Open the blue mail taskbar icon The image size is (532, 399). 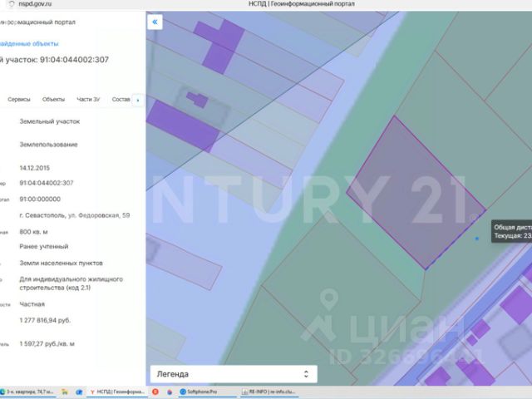coord(80,392)
